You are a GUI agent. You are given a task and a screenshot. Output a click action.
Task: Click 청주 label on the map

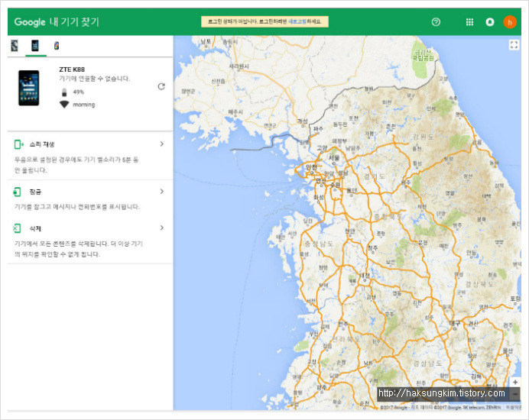373,247
